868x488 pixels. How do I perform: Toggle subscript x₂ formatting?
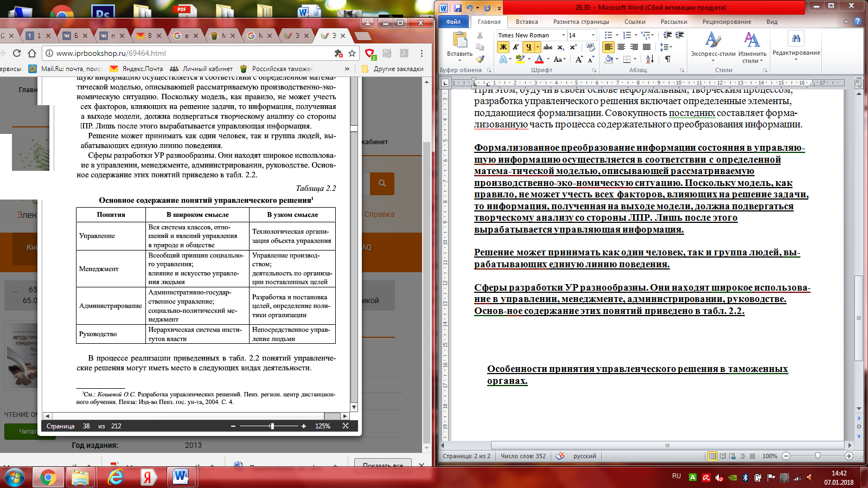pyautogui.click(x=561, y=47)
